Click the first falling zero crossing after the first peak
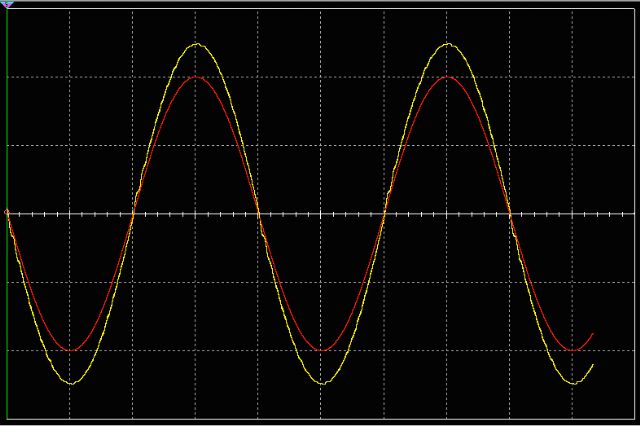This screenshot has height=426, width=640. click(x=259, y=213)
